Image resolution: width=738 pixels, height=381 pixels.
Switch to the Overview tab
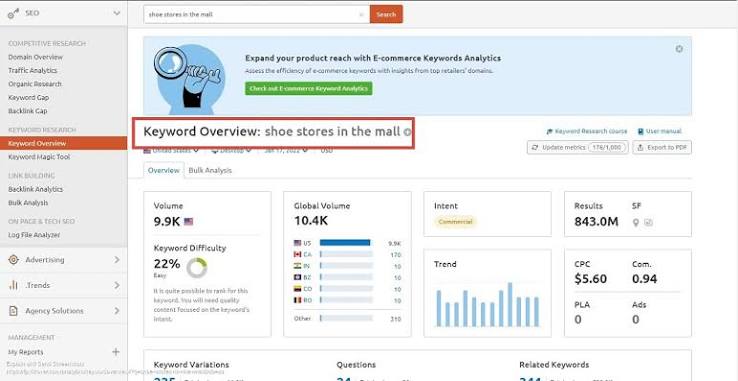click(163, 170)
